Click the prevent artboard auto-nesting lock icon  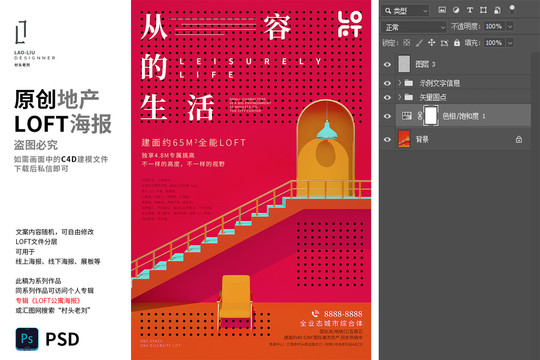pos(444,43)
